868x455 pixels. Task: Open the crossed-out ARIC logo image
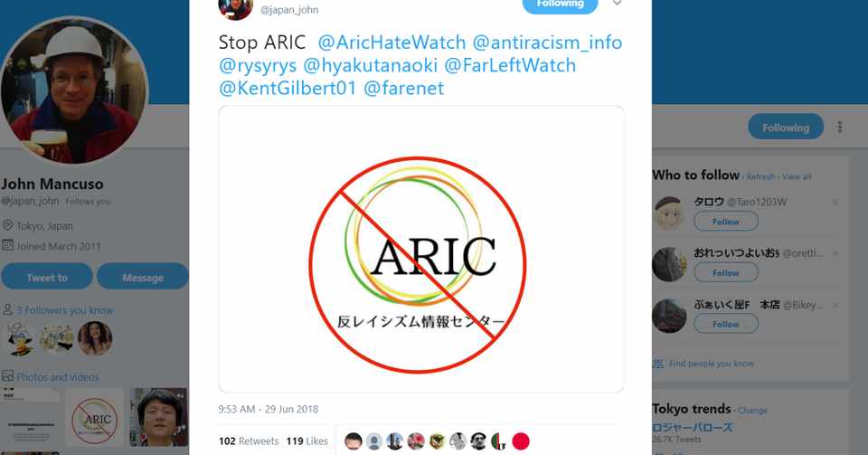coord(421,249)
